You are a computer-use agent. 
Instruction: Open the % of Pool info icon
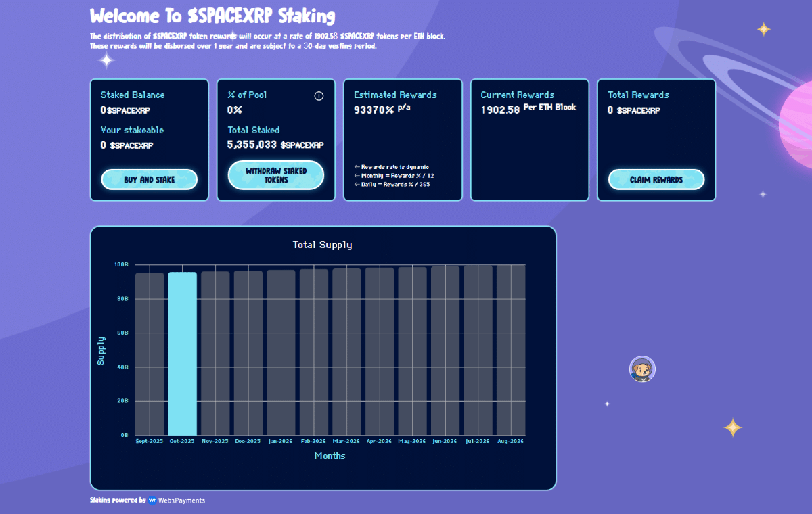coord(319,96)
